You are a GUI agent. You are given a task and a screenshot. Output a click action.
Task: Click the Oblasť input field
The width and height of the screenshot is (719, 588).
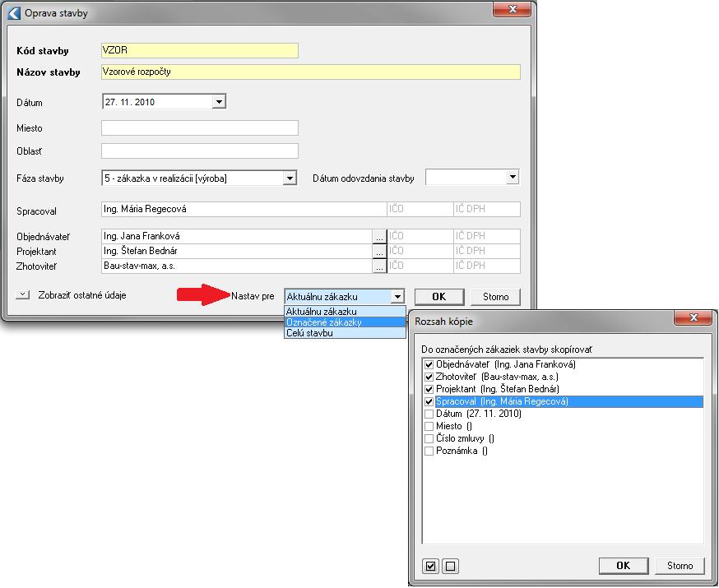(200, 150)
